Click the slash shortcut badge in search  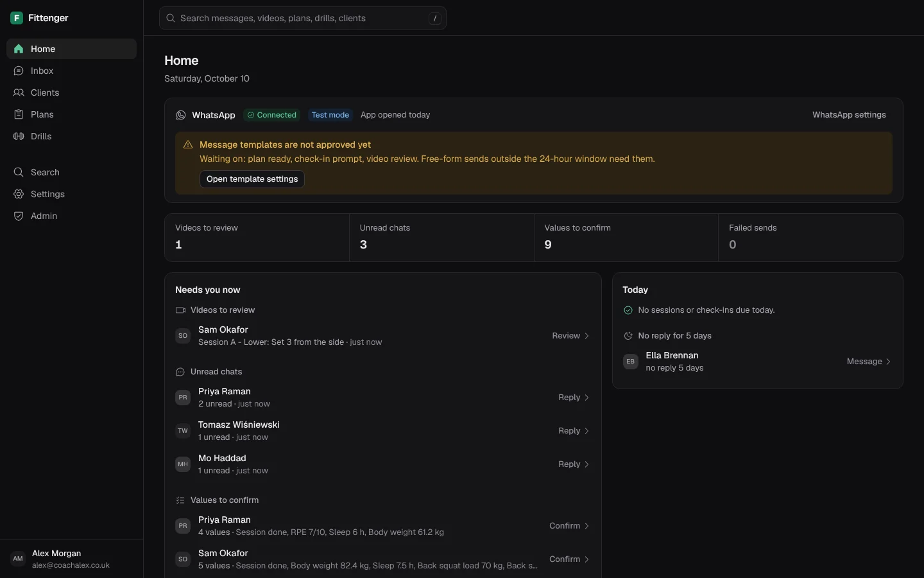coord(435,18)
